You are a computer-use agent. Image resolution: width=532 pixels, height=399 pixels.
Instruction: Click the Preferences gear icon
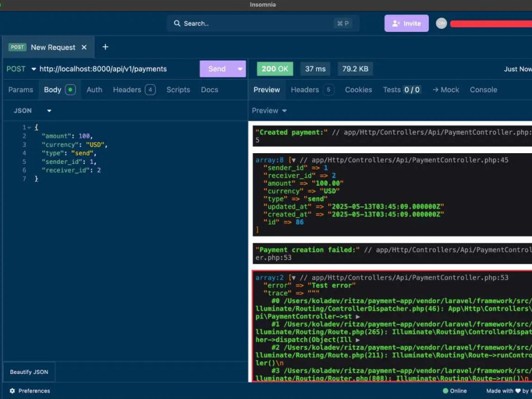(12, 391)
